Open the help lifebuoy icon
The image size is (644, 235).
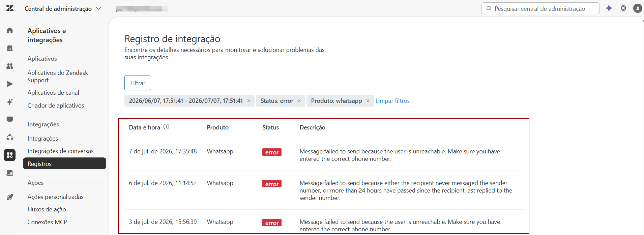click(623, 8)
